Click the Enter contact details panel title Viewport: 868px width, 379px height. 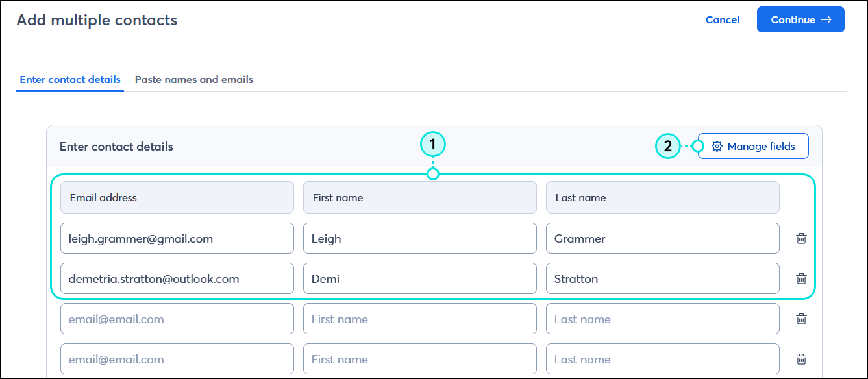point(116,147)
